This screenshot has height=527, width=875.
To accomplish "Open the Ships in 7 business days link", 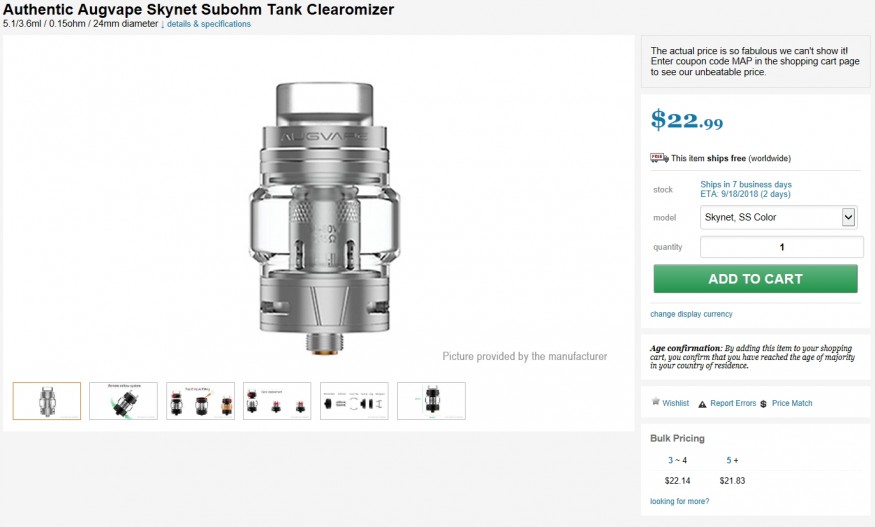I will coord(746,184).
